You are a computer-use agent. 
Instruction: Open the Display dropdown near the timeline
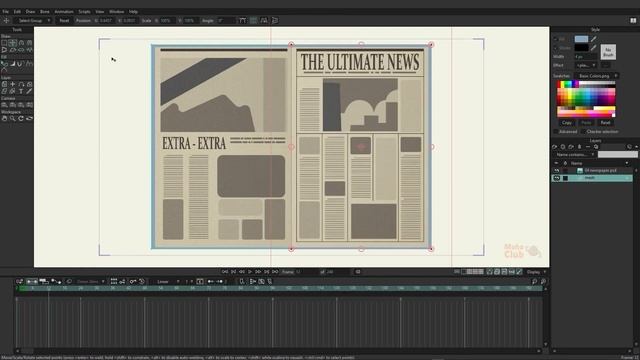pyautogui.click(x=536, y=272)
